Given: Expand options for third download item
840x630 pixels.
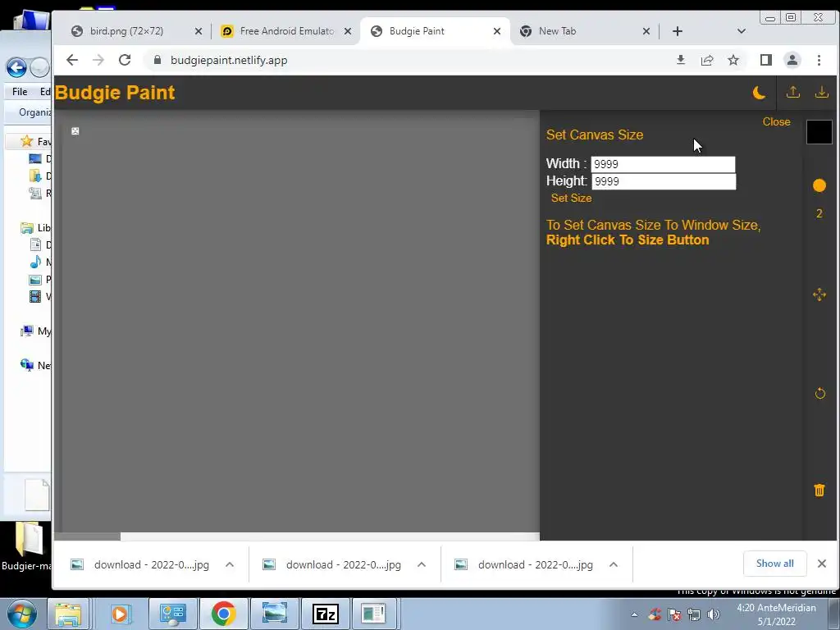Looking at the screenshot, I should 614,564.
